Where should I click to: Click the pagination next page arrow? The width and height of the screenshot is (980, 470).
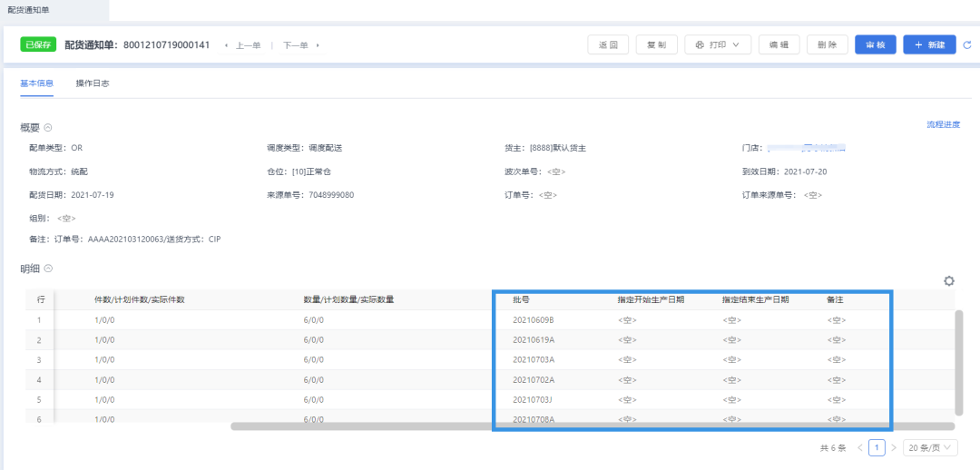pyautogui.click(x=894, y=447)
